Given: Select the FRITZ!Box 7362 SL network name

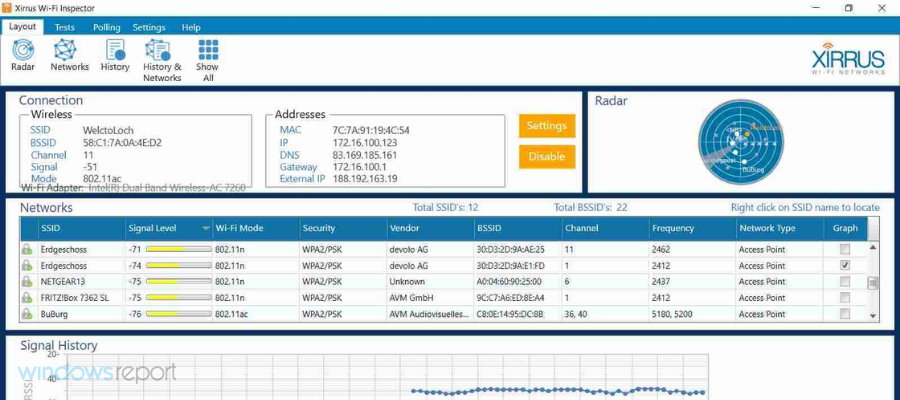Looking at the screenshot, I should [x=74, y=298].
